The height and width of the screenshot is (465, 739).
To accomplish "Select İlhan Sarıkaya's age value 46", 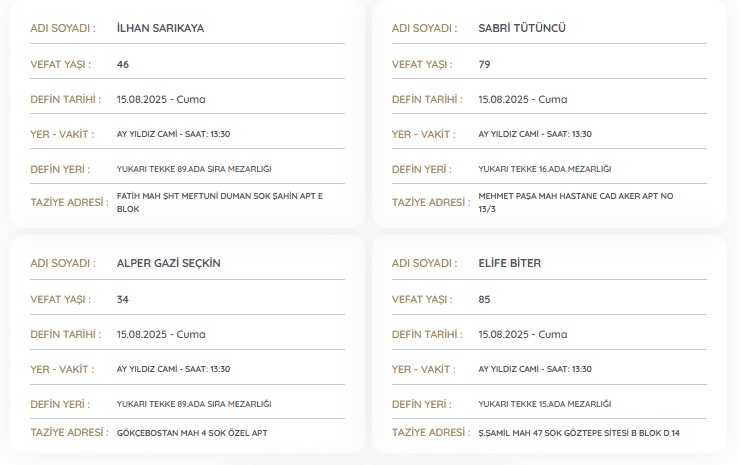I will (123, 64).
